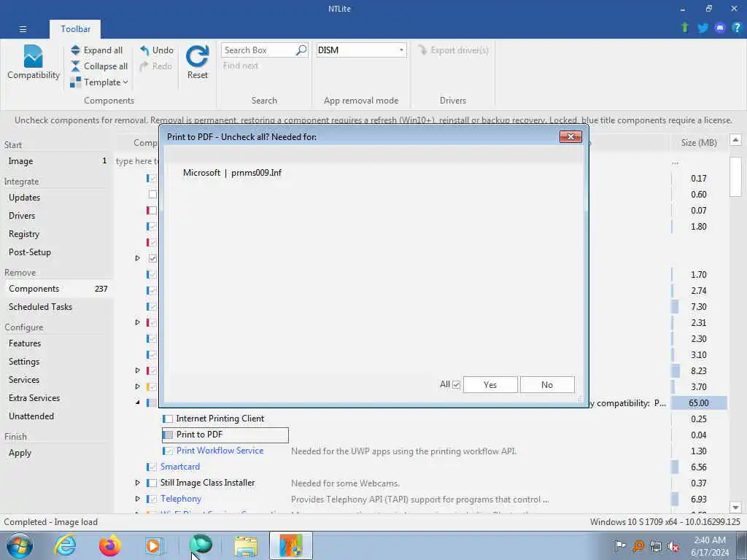
Task: Click the Collapse all icon
Action: coord(75,66)
